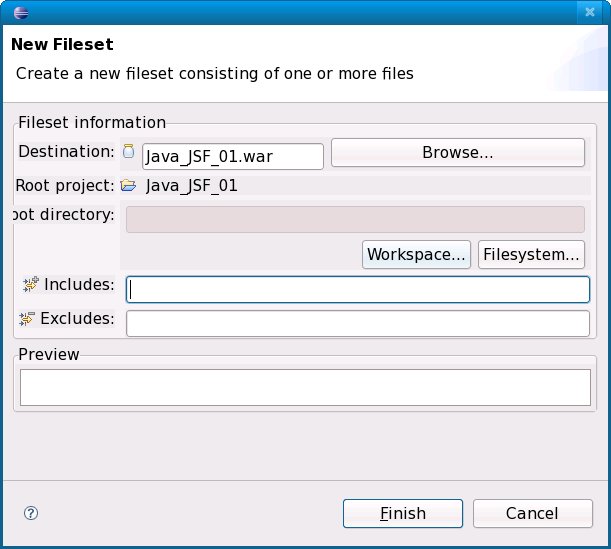This screenshot has height=549, width=611.
Task: Click the New Fileset heading text
Action: 62,45
